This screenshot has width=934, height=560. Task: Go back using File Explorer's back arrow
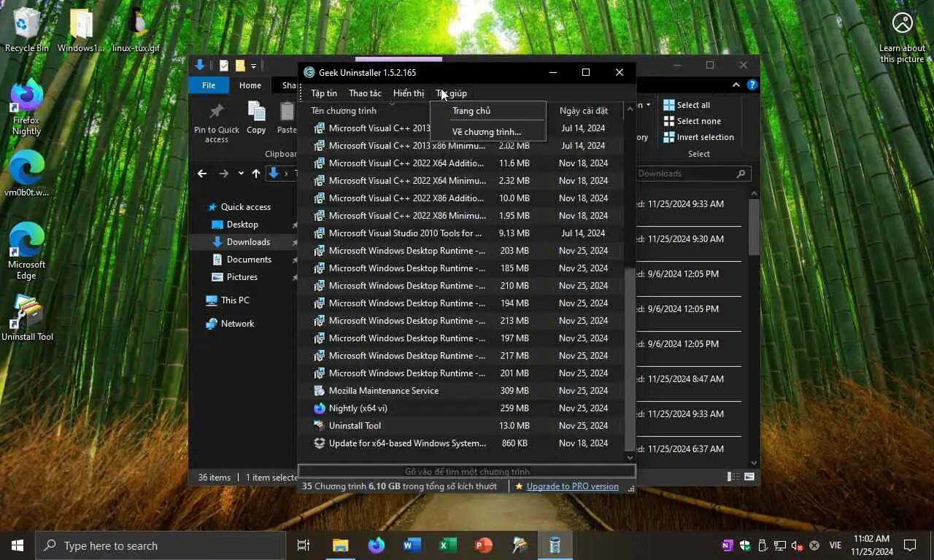pyautogui.click(x=202, y=174)
